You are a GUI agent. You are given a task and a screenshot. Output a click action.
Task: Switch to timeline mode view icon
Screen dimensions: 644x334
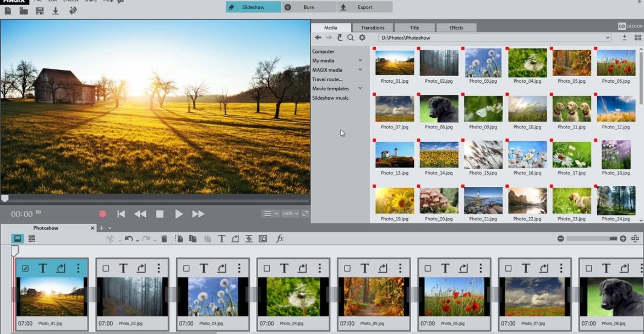[31, 239]
